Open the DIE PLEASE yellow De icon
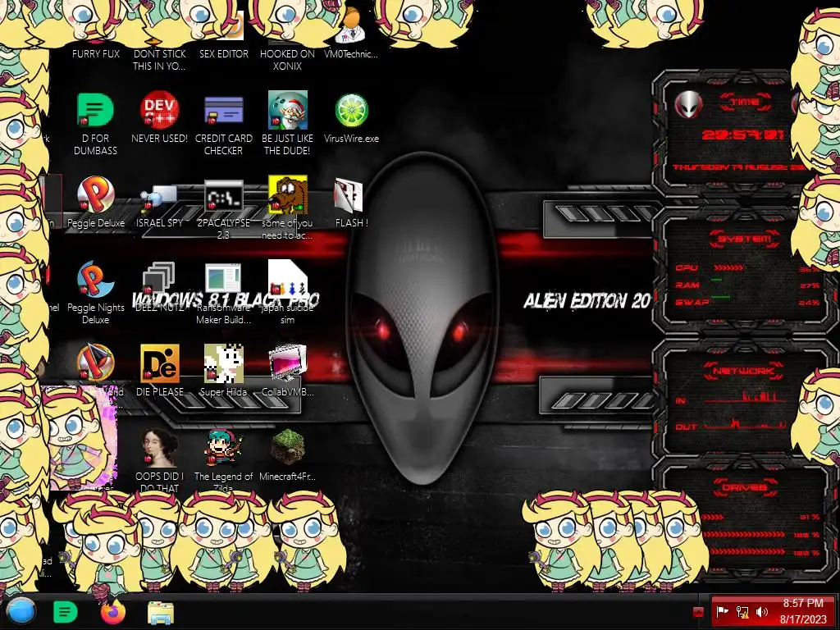Viewport: 840px width, 630px height. [x=160, y=363]
